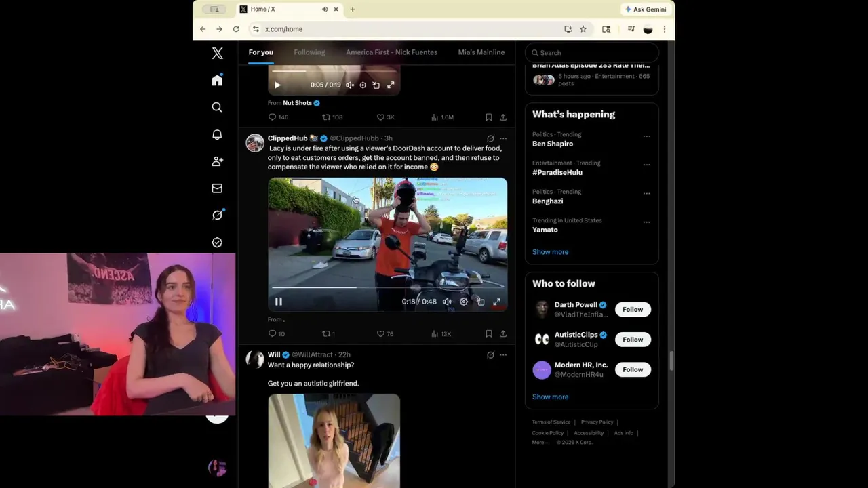Screen dimensions: 868x488
Task: Open the More footer menu
Action: click(x=540, y=442)
